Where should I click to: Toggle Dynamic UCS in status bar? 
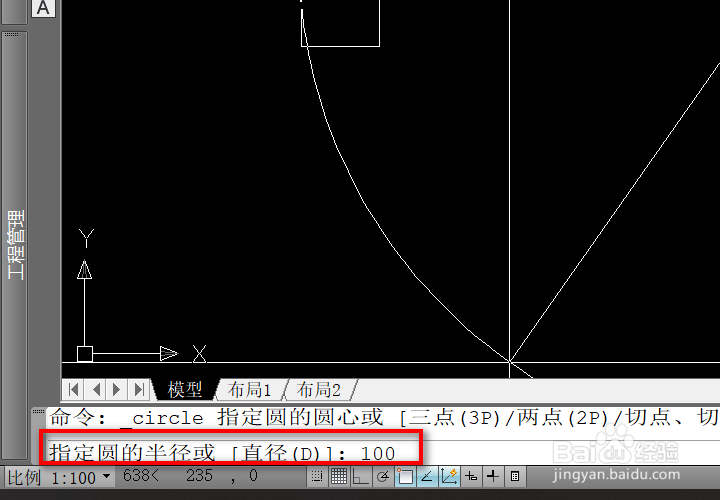(449, 477)
